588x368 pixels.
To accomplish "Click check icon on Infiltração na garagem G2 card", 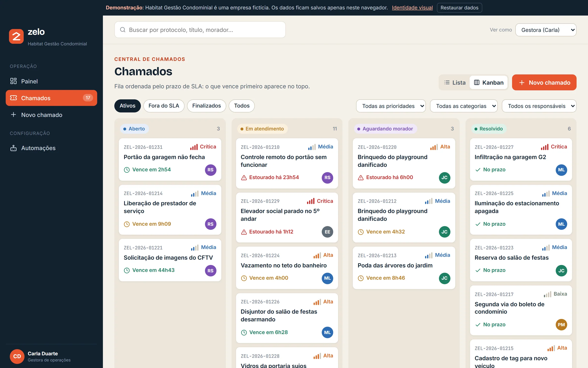I will (478, 170).
